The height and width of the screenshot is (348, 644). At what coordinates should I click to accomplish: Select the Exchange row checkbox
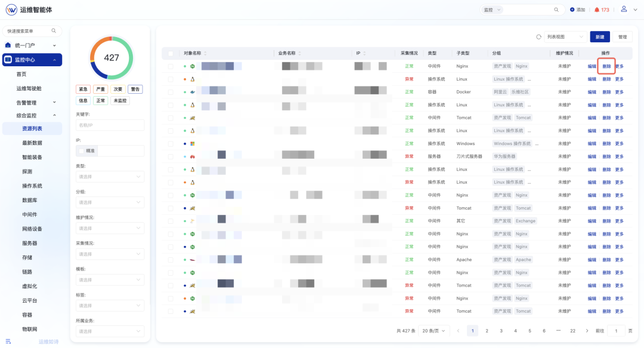click(171, 221)
